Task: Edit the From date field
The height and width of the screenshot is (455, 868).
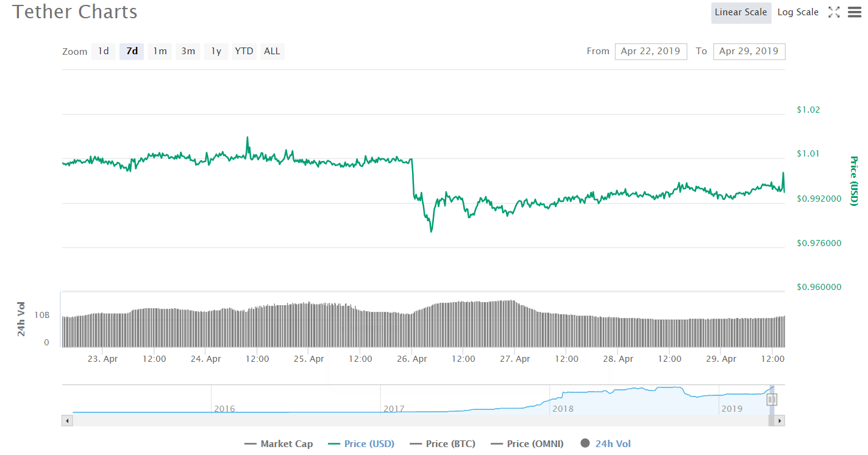Action: (x=651, y=51)
